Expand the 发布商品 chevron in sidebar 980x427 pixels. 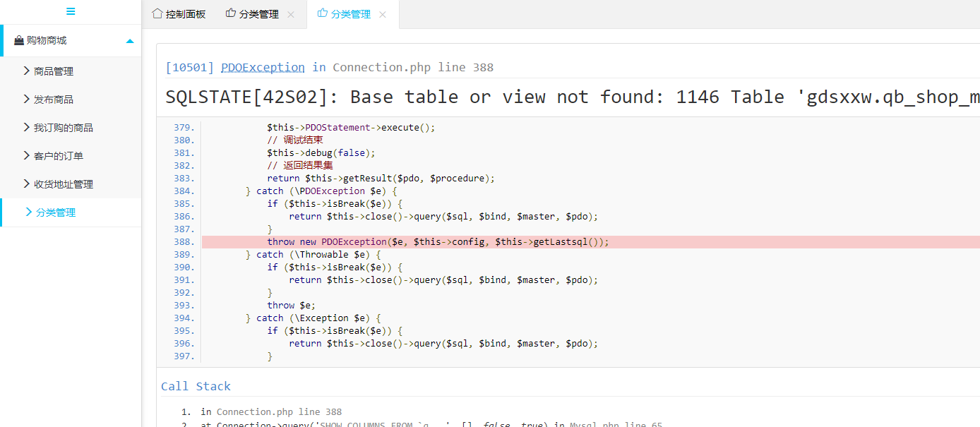coord(27,100)
